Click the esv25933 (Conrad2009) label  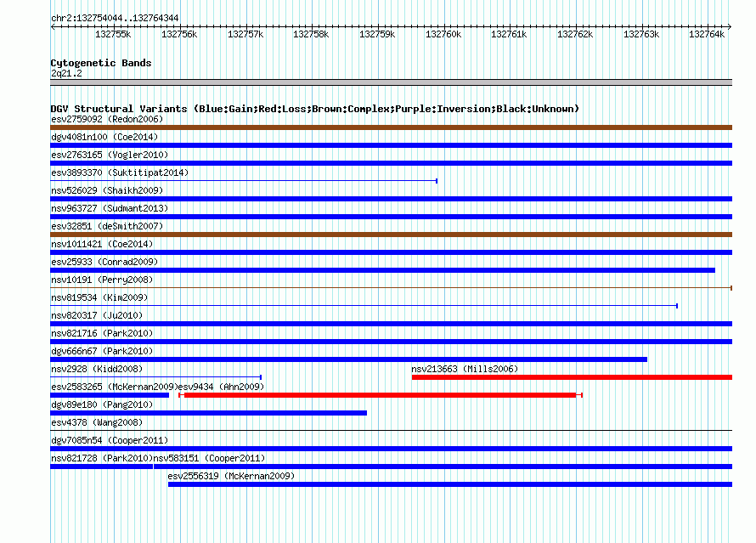click(104, 262)
